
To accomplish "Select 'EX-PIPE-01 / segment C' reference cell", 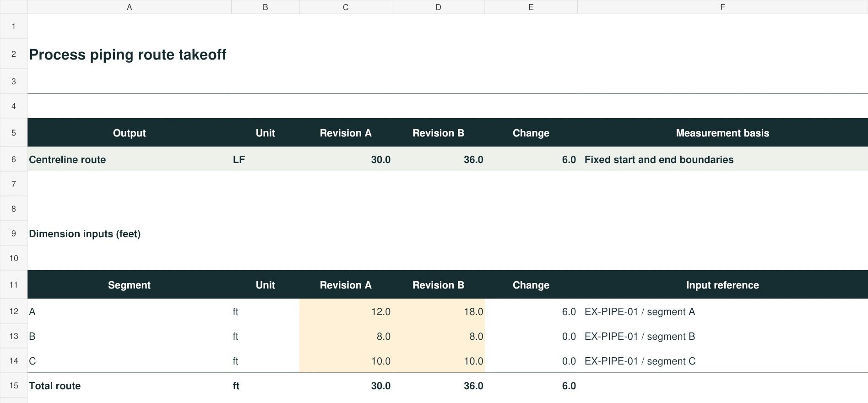I will pos(722,361).
